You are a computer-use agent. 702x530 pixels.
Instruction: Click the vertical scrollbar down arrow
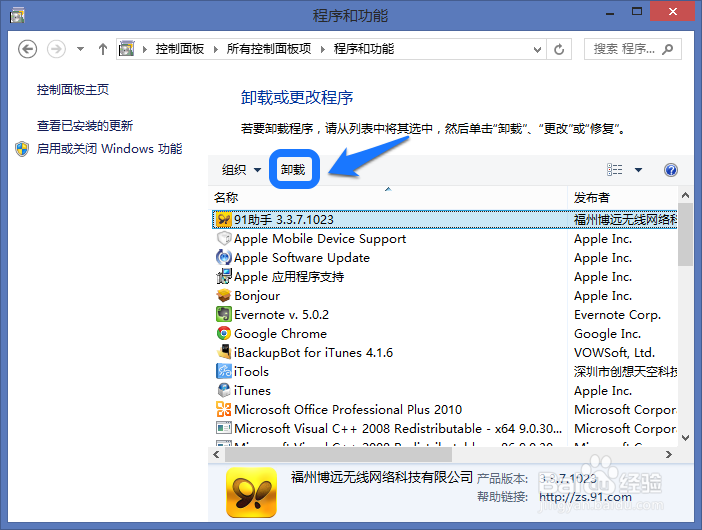click(x=685, y=438)
